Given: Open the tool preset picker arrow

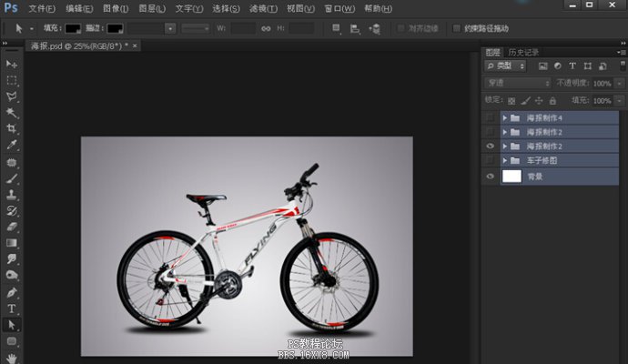Looking at the screenshot, I should 31,29.
